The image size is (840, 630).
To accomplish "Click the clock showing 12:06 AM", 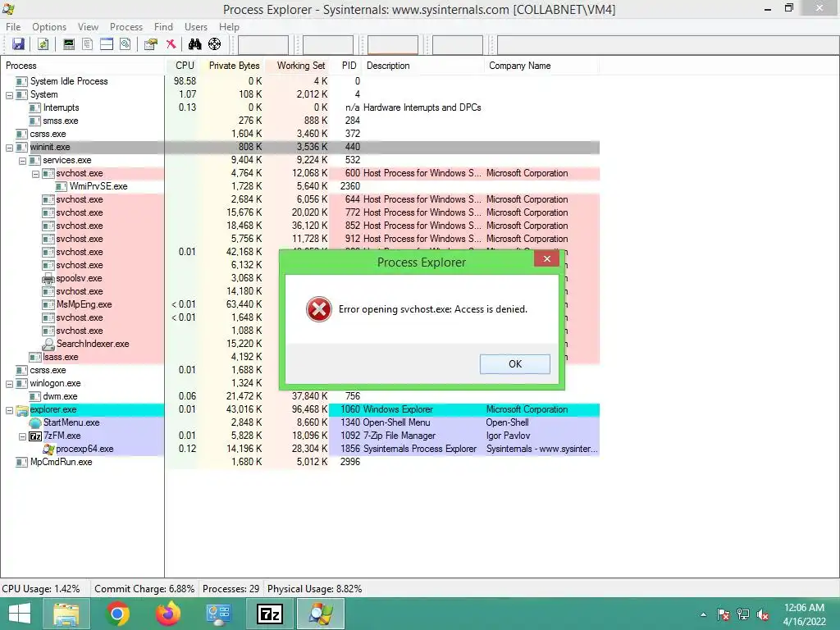I will coord(804,608).
